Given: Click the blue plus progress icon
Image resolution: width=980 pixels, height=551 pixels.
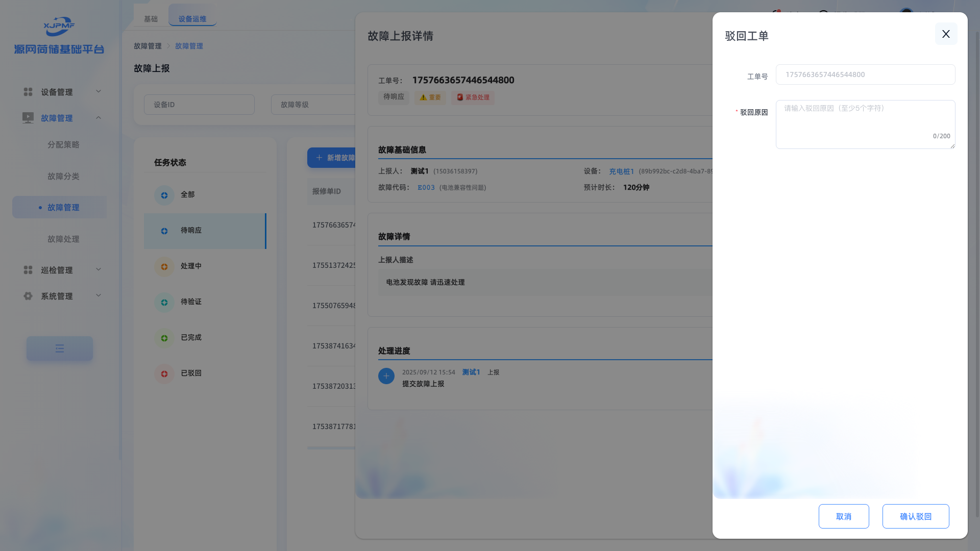Looking at the screenshot, I should [x=386, y=376].
